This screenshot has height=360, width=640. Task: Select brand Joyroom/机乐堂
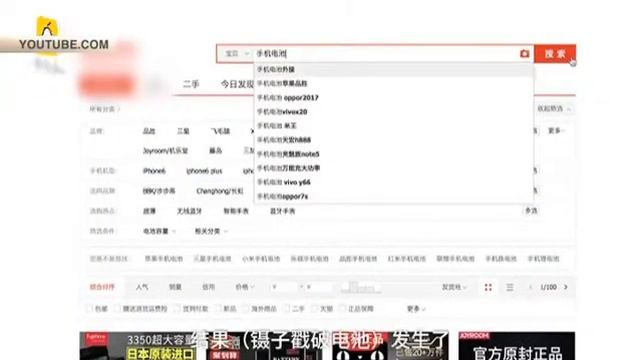(165, 151)
